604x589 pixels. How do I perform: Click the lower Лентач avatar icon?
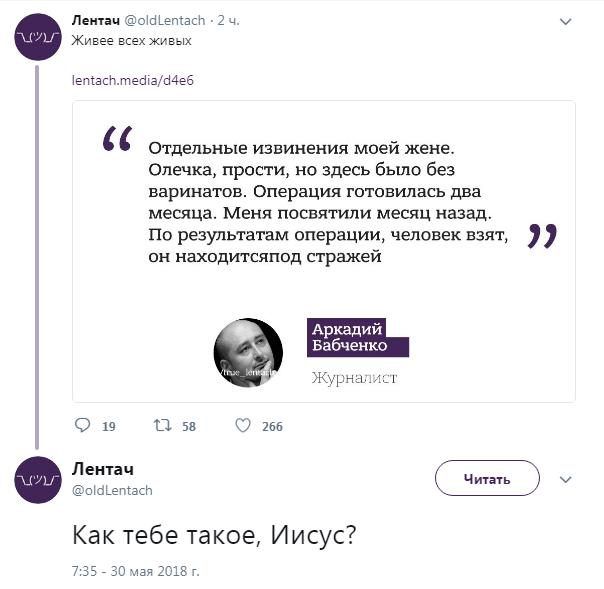click(x=38, y=479)
